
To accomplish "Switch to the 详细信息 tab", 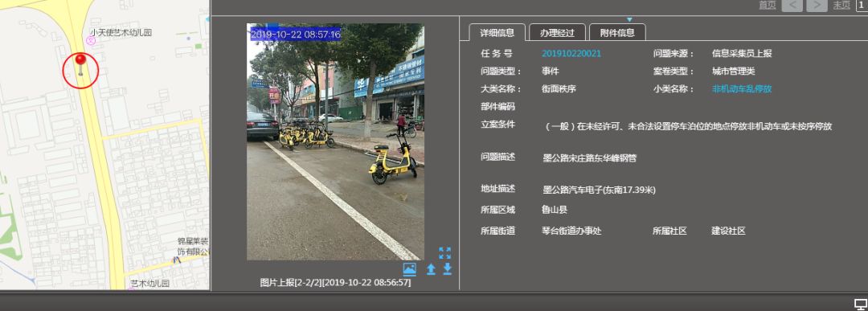I will coord(497,33).
